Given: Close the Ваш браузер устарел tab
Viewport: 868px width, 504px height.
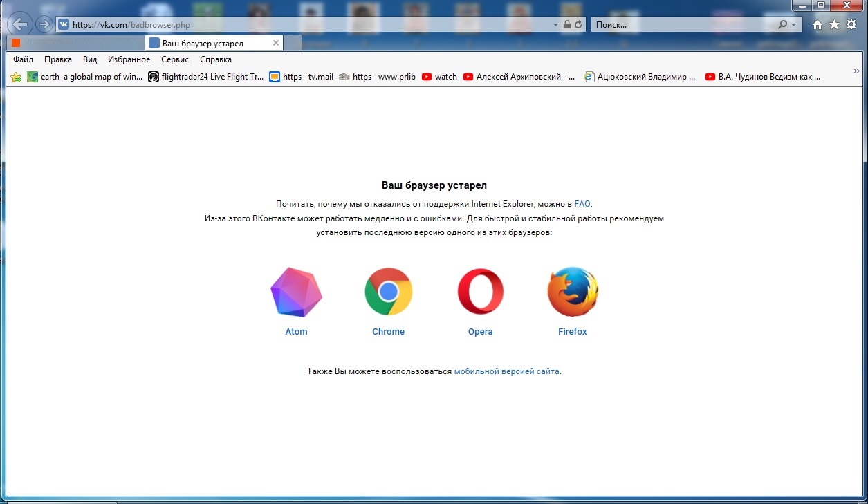Looking at the screenshot, I should tap(276, 44).
